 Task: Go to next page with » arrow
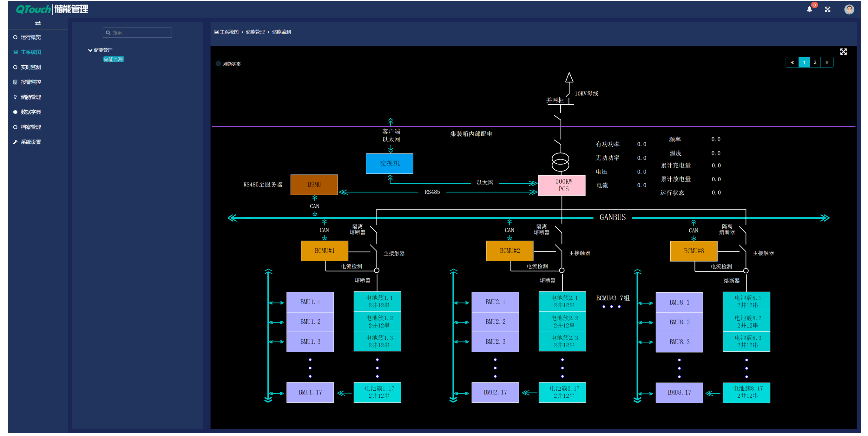[826, 62]
